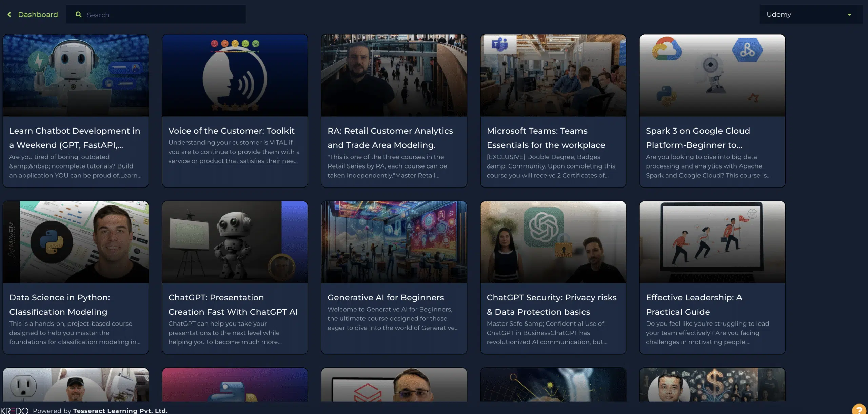Open ChatGPT Security course thumbnail
The width and height of the screenshot is (868, 414).
553,242
